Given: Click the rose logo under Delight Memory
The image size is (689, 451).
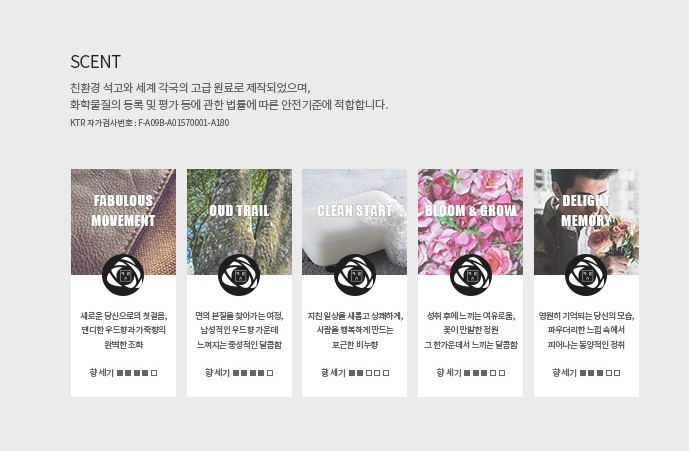Looking at the screenshot, I should tap(586, 275).
